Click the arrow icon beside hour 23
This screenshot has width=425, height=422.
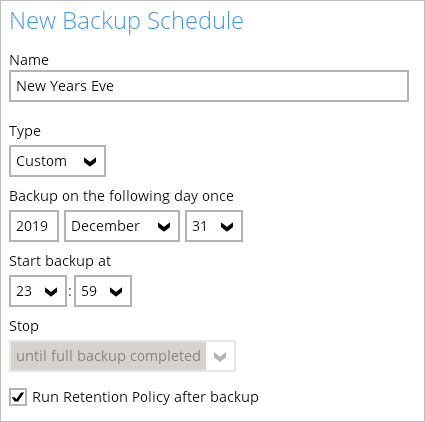click(51, 292)
